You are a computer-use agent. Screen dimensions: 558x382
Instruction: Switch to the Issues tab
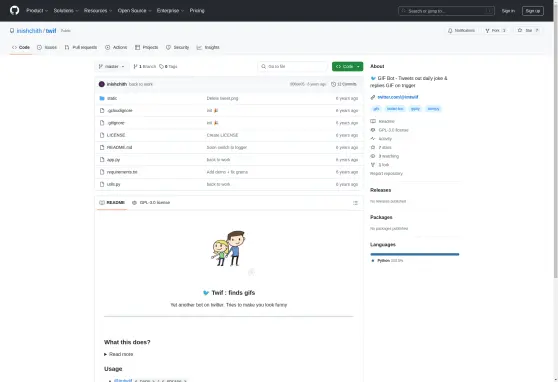pyautogui.click(x=47, y=47)
